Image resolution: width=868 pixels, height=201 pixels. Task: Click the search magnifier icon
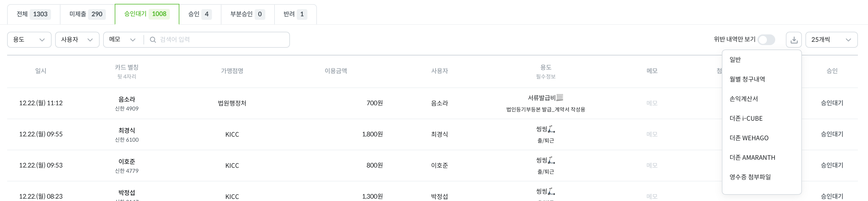click(x=153, y=40)
